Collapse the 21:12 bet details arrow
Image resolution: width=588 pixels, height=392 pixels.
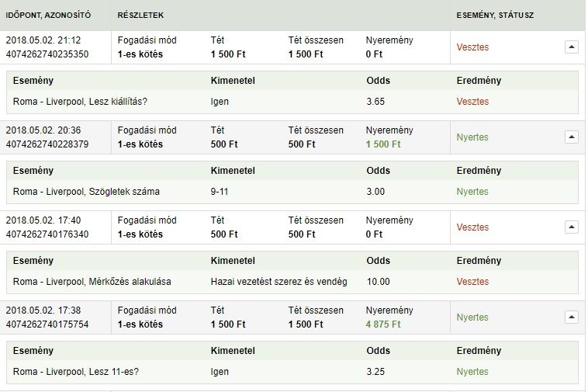[x=571, y=47]
